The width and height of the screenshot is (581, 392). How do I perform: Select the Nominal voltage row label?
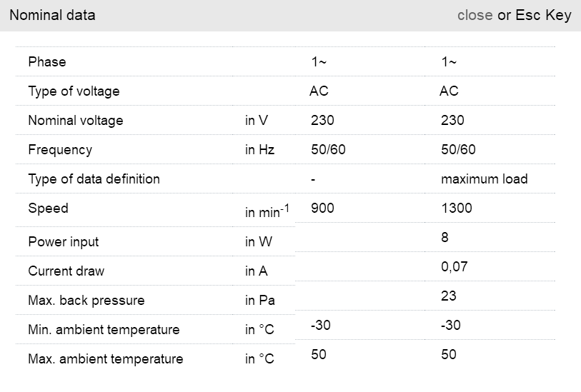76,121
